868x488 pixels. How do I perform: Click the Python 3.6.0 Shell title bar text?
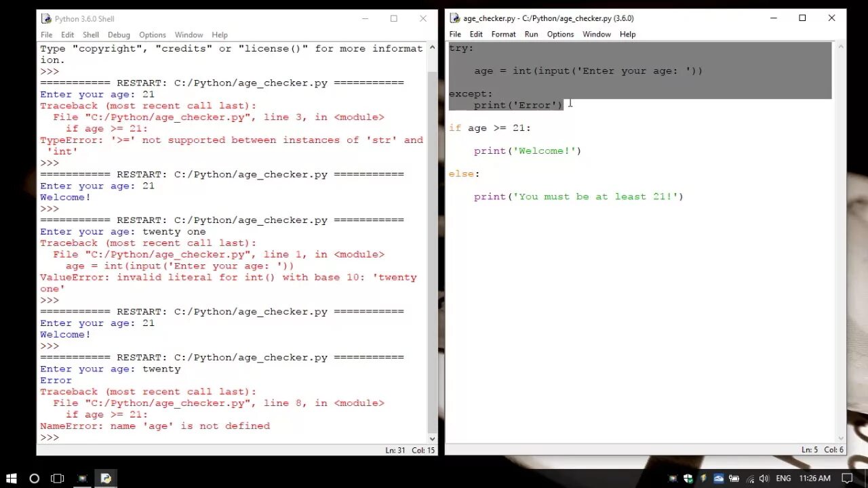coord(85,19)
